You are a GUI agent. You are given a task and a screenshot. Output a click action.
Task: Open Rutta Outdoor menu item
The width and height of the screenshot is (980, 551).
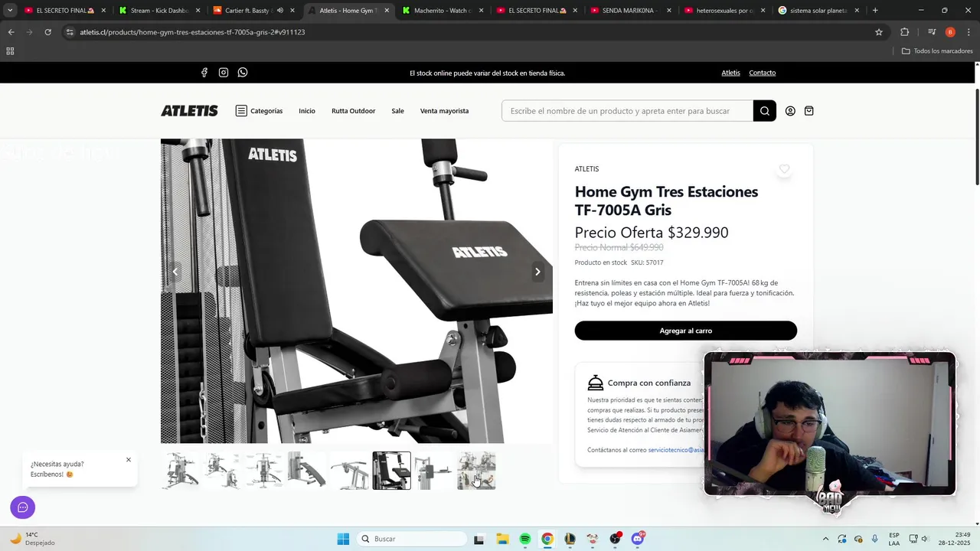[353, 111]
